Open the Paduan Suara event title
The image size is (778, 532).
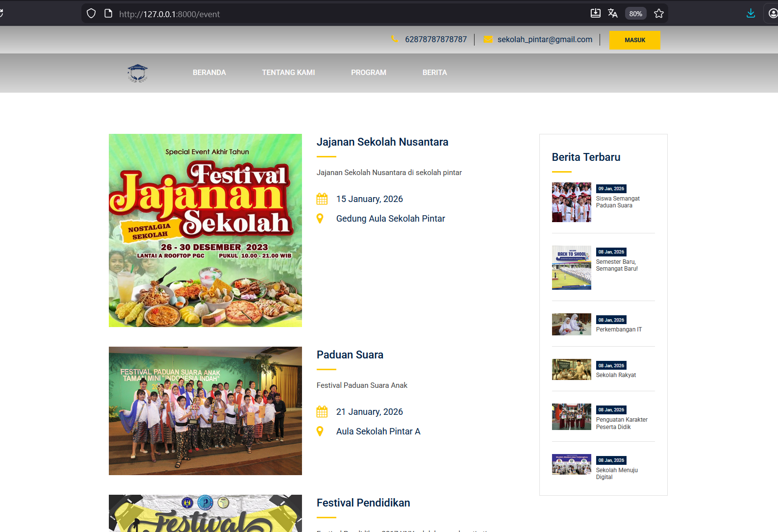(x=350, y=355)
